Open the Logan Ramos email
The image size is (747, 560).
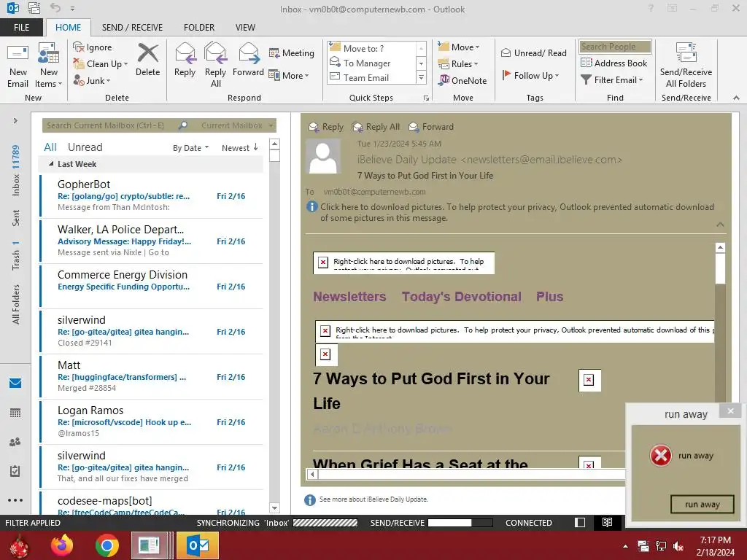pos(152,422)
